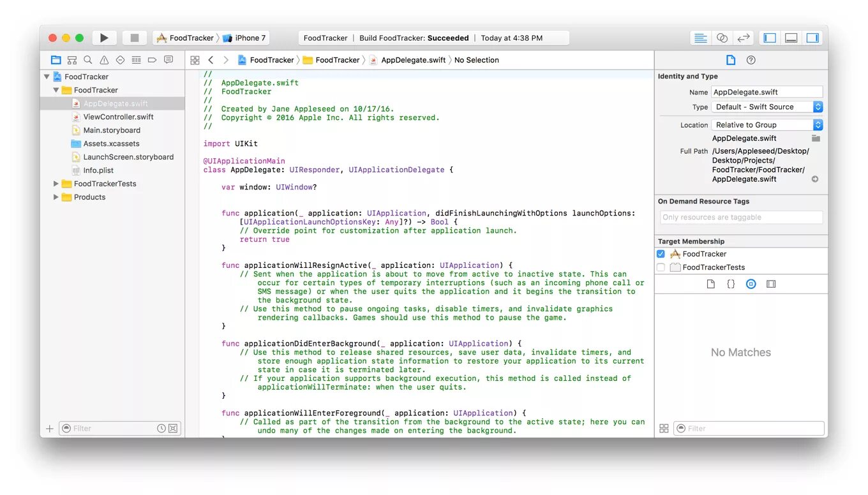Show the File Template library
Screen dimensions: 868x495
(x=711, y=284)
